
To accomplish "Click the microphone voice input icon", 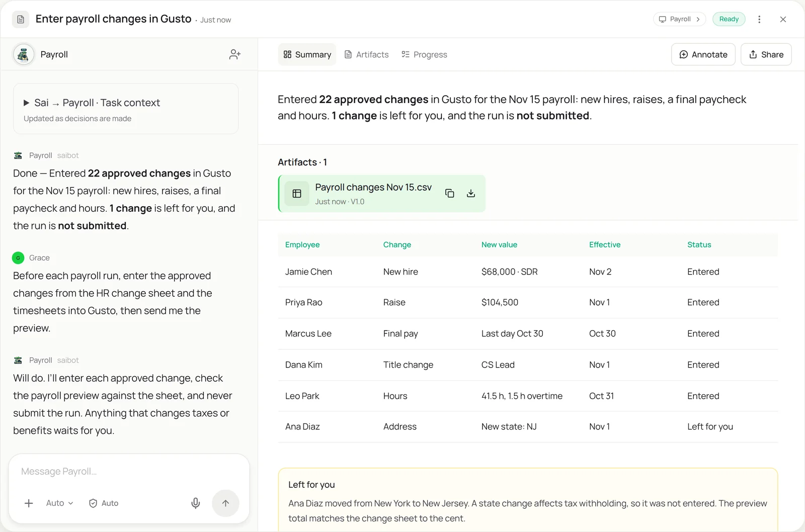I will tap(196, 503).
